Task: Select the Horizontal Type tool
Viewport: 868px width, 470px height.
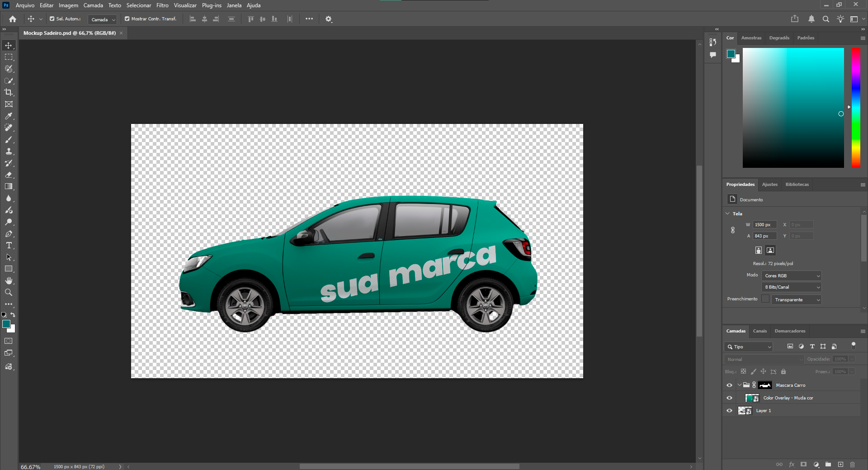Action: tap(9, 246)
